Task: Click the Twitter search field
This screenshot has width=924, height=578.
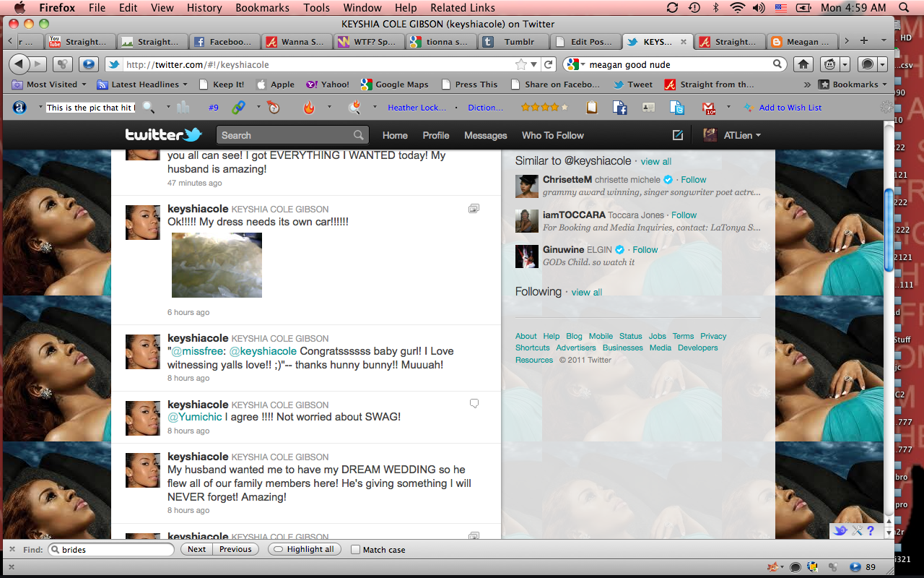Action: pyautogui.click(x=285, y=135)
